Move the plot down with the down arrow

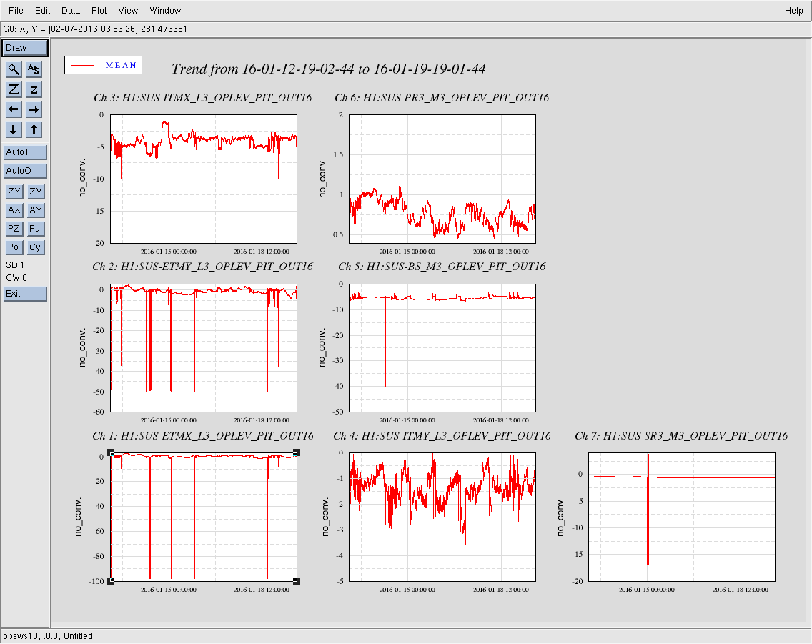[x=14, y=129]
